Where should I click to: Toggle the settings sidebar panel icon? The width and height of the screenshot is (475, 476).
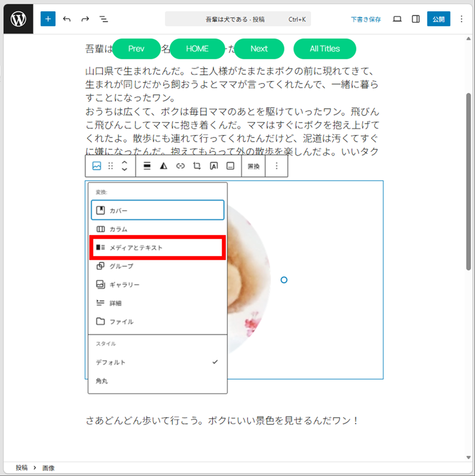(416, 19)
